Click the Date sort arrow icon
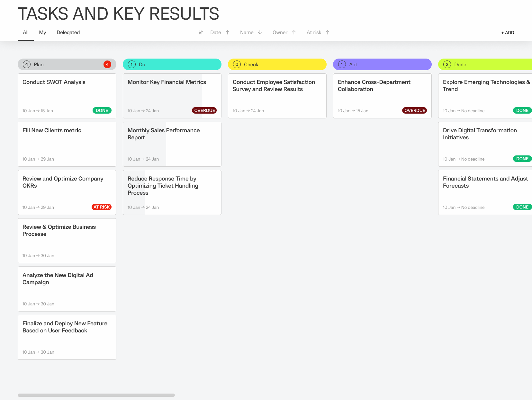 pos(227,33)
